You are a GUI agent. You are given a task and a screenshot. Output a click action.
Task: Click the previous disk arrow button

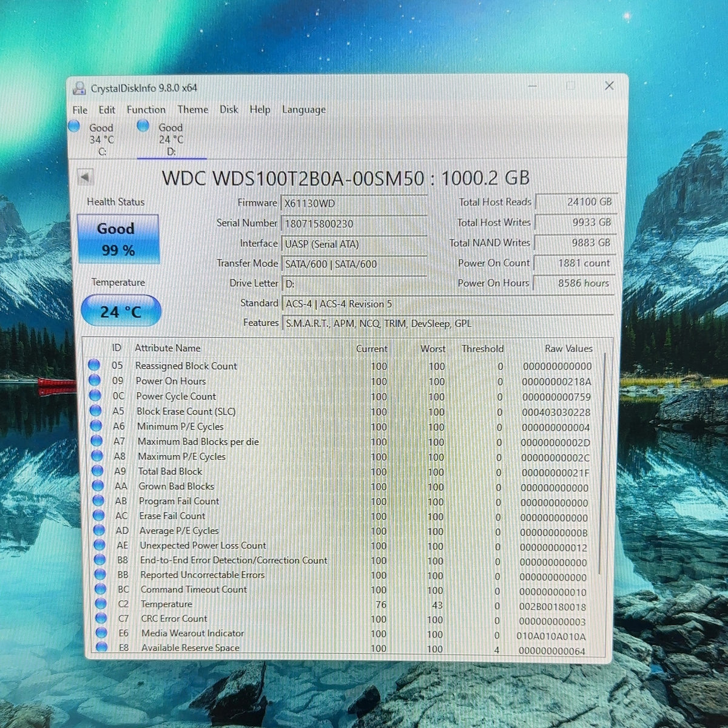[x=85, y=177]
